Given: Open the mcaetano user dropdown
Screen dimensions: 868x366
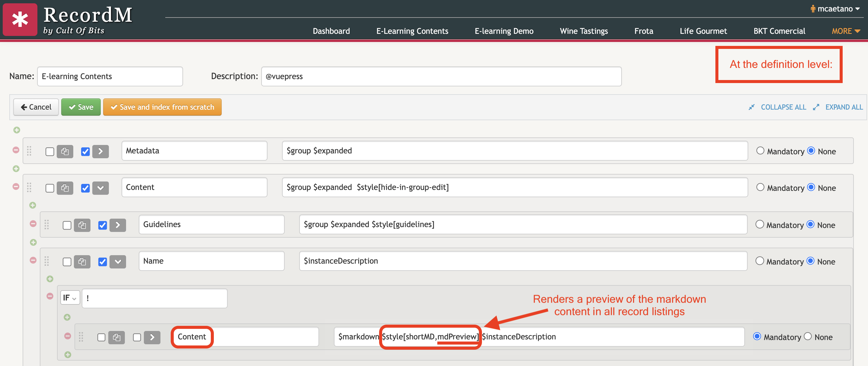Looking at the screenshot, I should point(835,9).
